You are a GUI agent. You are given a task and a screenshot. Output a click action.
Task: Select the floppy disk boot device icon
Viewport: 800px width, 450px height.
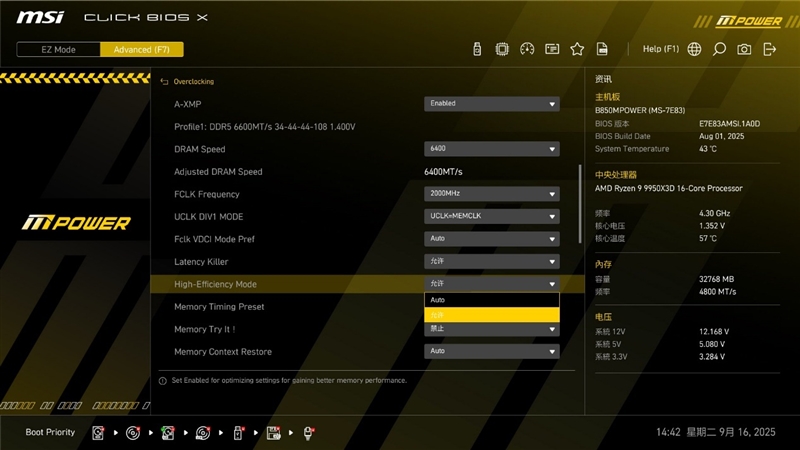273,433
